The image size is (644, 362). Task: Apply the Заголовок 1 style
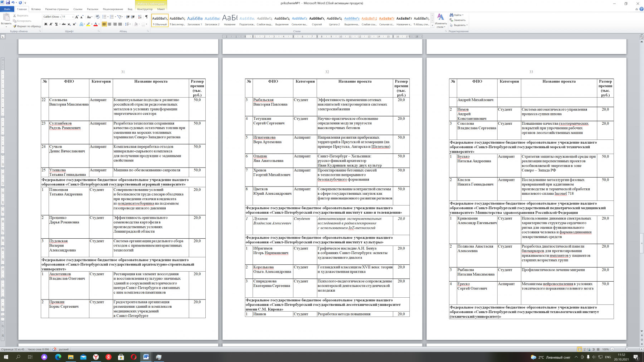(195, 21)
